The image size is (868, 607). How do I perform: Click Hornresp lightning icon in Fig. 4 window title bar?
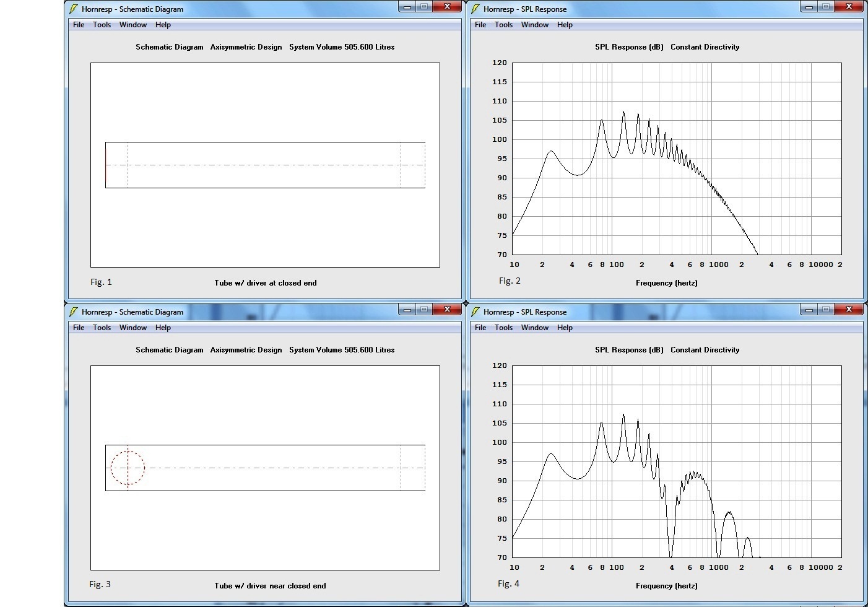point(475,312)
